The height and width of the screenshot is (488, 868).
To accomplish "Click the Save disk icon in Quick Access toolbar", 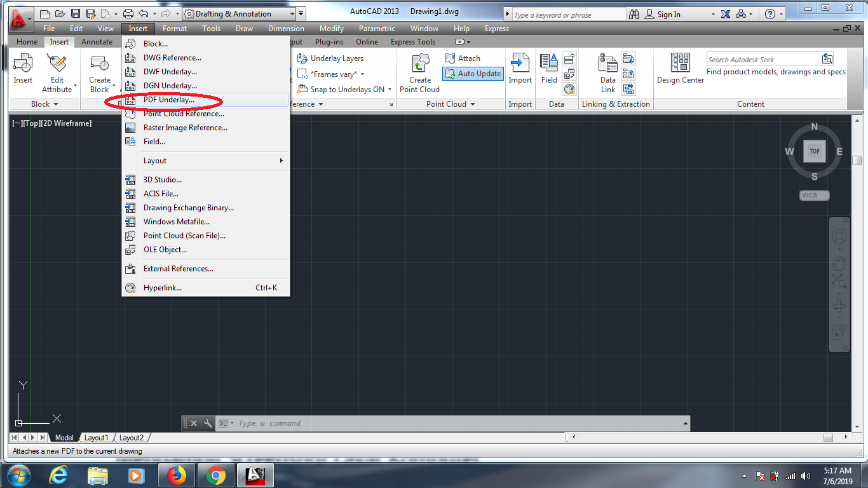I will click(x=75, y=13).
